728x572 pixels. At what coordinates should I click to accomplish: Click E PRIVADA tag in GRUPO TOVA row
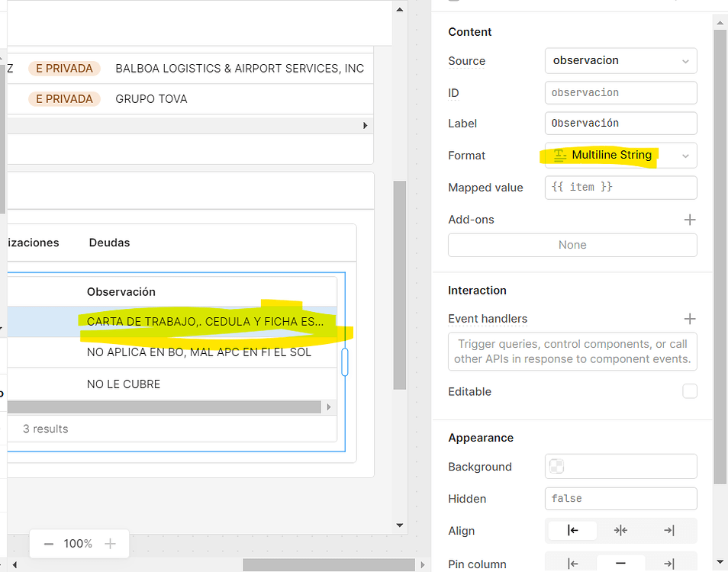coord(65,99)
